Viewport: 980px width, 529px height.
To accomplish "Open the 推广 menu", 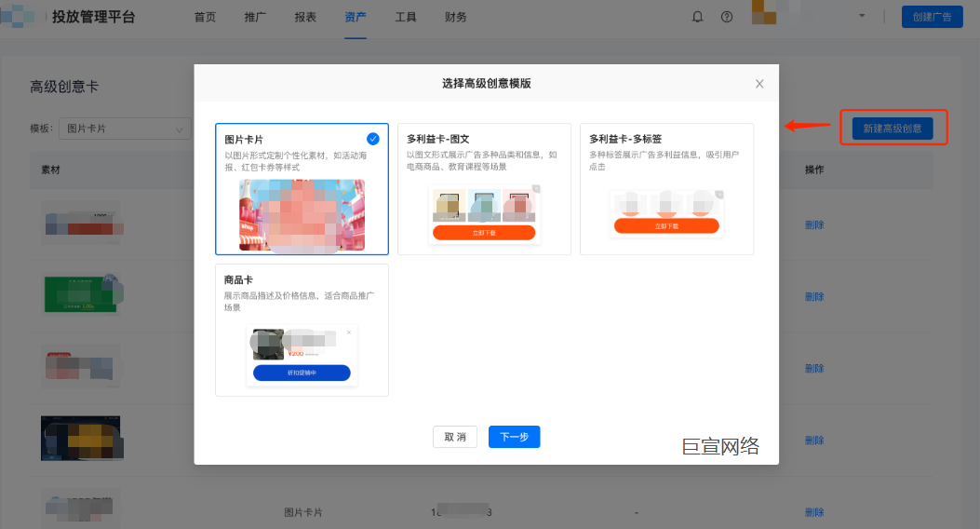I will (255, 17).
